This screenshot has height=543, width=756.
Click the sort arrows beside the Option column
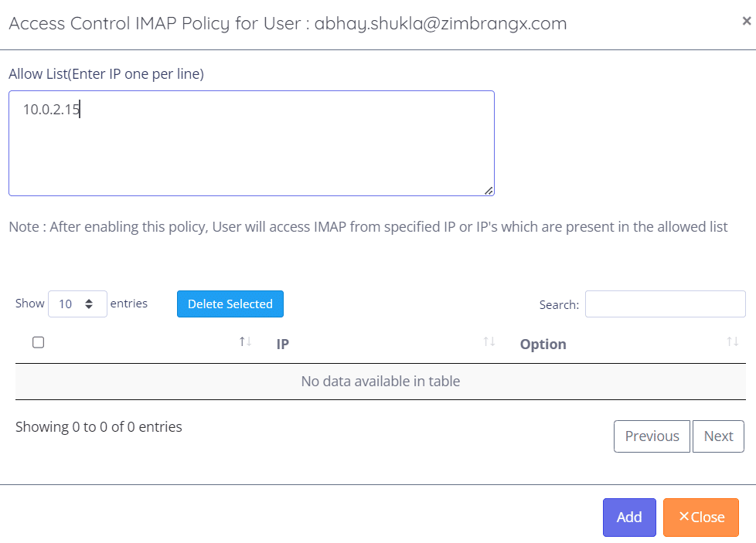click(732, 341)
